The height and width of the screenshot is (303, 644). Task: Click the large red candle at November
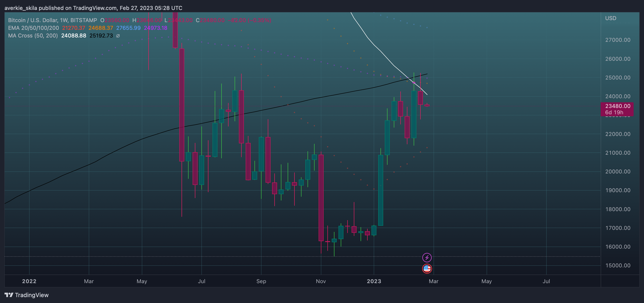click(x=321, y=198)
